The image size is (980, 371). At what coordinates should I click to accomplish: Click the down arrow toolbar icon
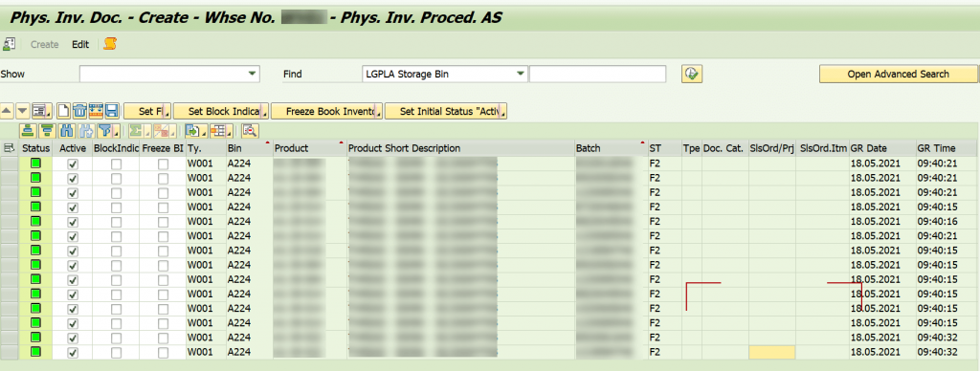23,111
